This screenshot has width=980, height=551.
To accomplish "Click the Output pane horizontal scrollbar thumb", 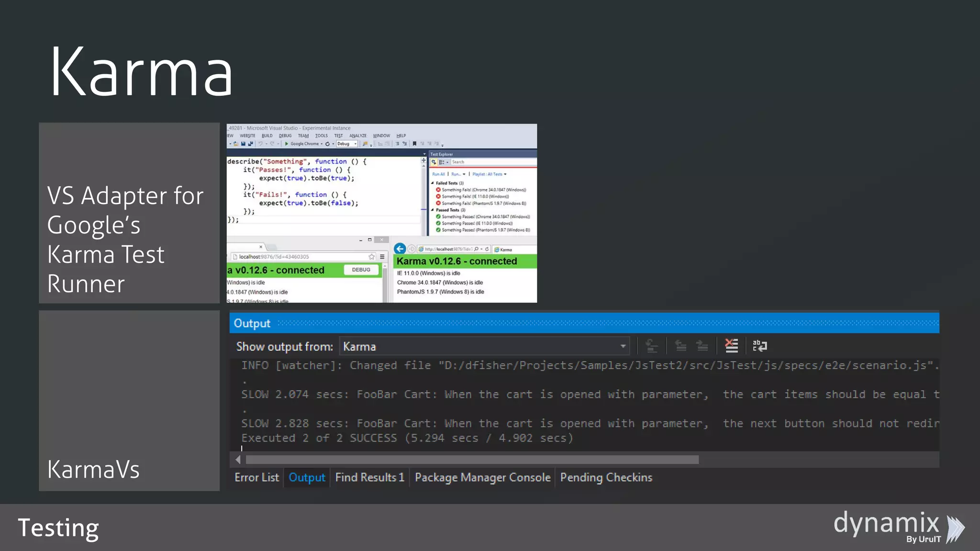I will coord(472,460).
